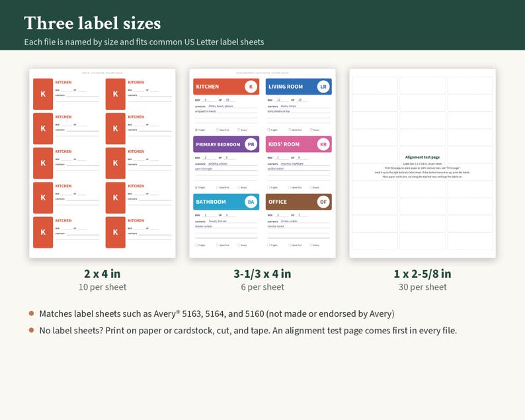Viewport: 525px width, 420px height.
Task: Select the purple PRIMARY BEDROOM header bar
Action: 226,144
